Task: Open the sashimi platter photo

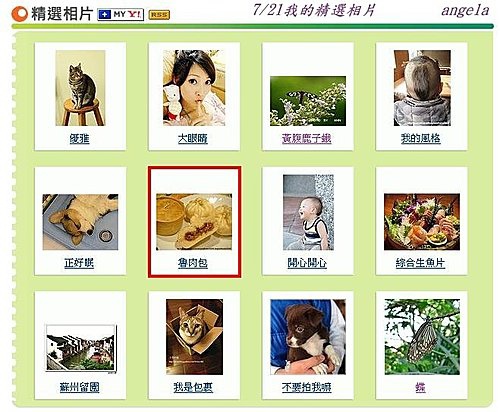Action: click(x=422, y=222)
